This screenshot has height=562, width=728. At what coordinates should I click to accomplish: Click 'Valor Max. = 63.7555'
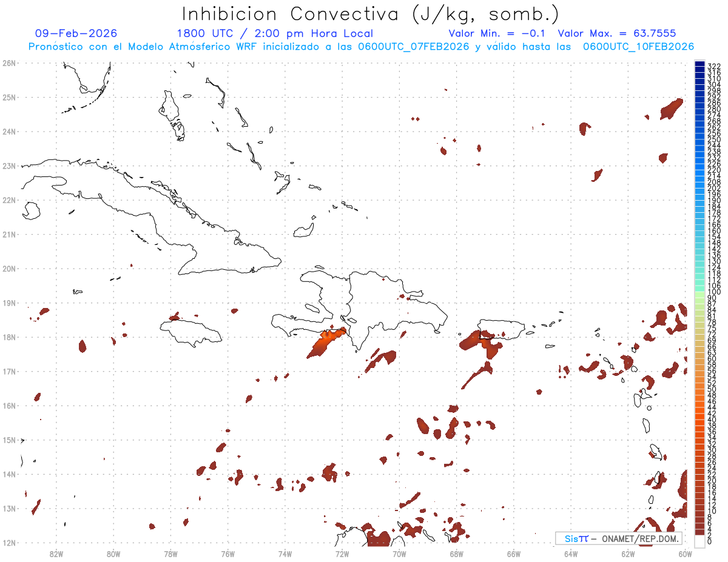(x=616, y=33)
